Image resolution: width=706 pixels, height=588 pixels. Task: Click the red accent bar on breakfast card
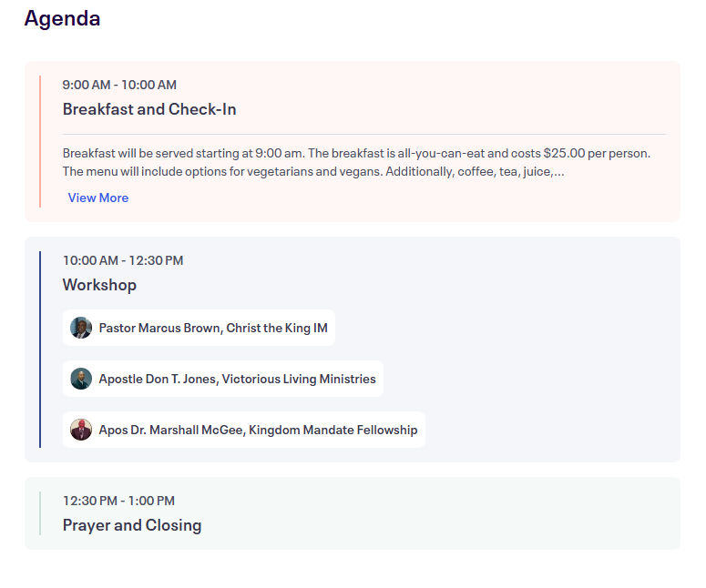pyautogui.click(x=40, y=141)
